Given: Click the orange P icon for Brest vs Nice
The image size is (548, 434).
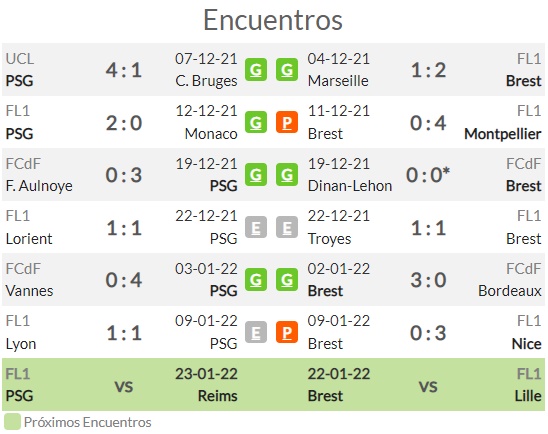Looking at the screenshot, I should point(287,332).
